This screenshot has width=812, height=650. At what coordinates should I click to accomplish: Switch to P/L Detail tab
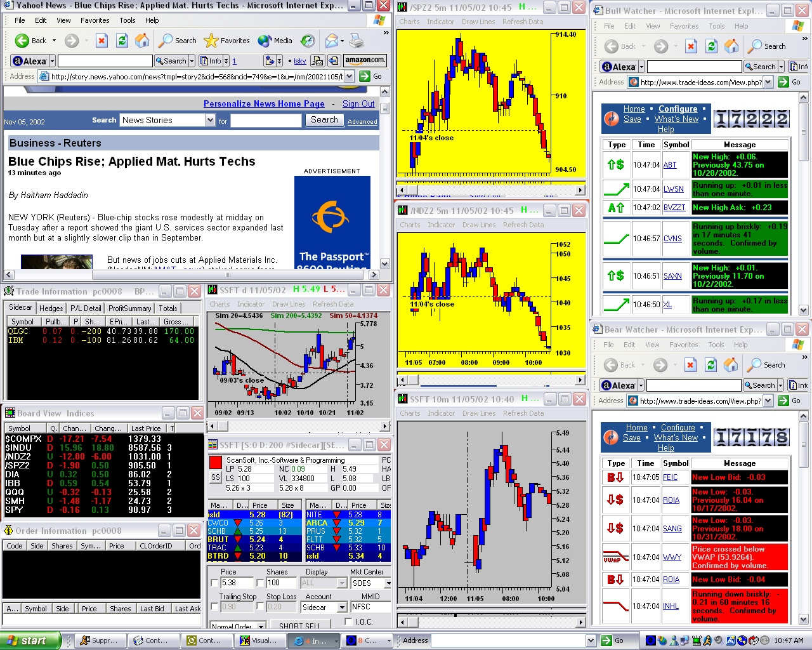[85, 308]
